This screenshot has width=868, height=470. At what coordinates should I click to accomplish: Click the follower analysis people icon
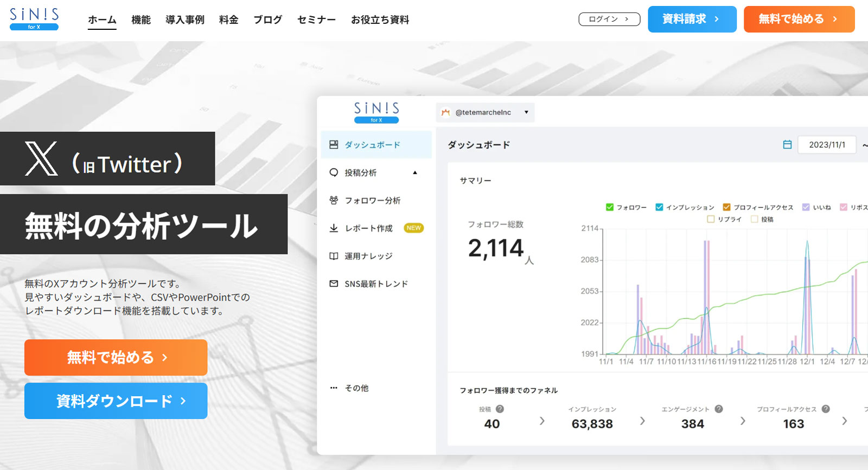[334, 200]
